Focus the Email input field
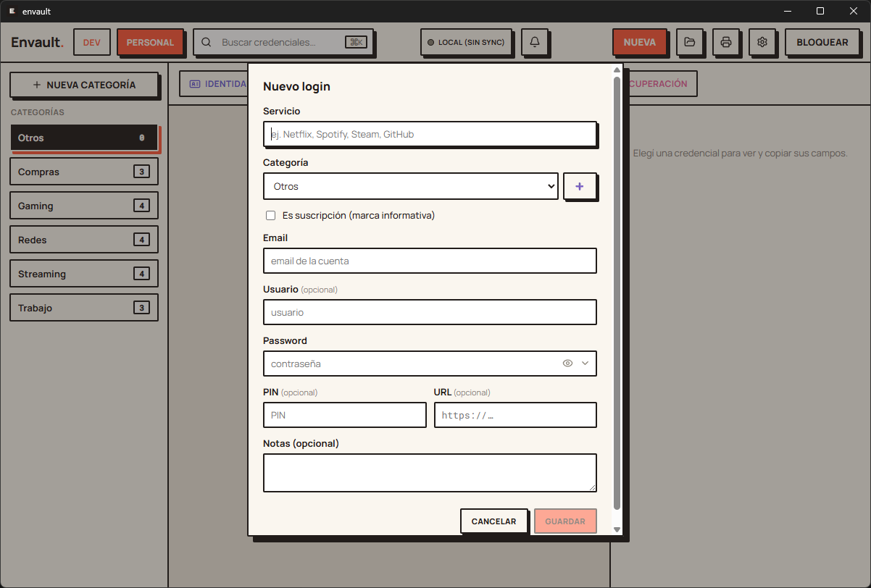Screen dimensions: 871x588 click(x=430, y=261)
